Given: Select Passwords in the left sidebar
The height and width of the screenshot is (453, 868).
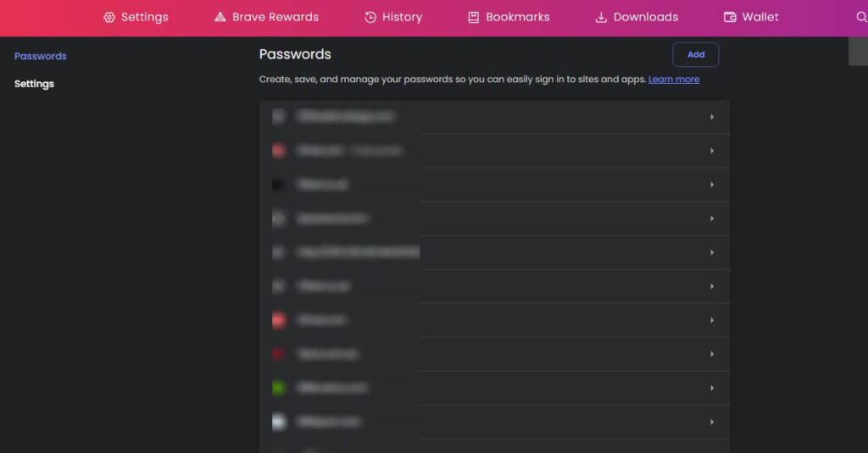Looking at the screenshot, I should pyautogui.click(x=41, y=56).
